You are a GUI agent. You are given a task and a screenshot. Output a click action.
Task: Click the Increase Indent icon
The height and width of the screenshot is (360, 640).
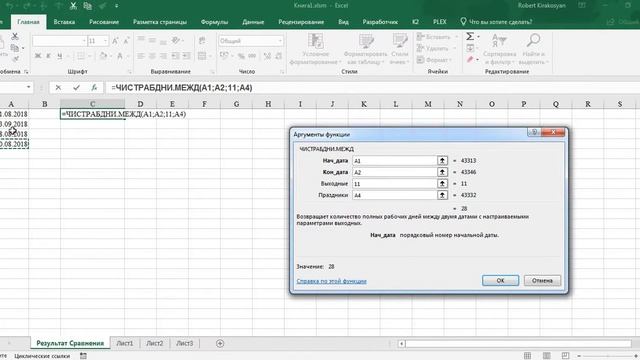(x=187, y=56)
